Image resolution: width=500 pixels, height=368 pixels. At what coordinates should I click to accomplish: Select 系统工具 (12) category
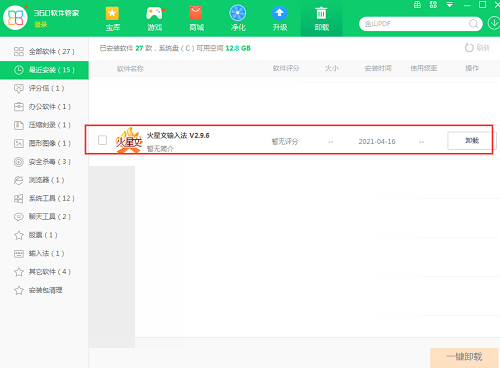pyautogui.click(x=44, y=198)
